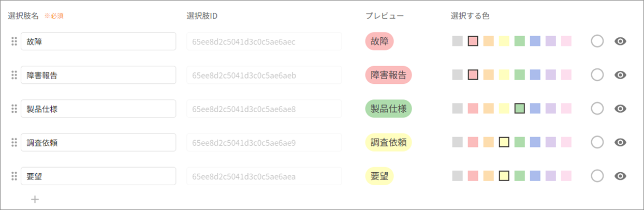Hide the 障害報告 option with eye icon
Image resolution: width=644 pixels, height=210 pixels.
coord(620,75)
